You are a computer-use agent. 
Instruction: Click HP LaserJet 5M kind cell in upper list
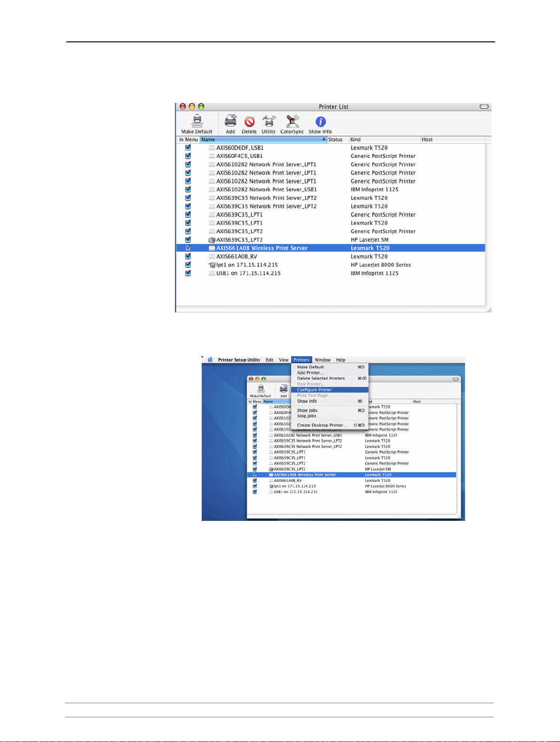click(x=370, y=240)
